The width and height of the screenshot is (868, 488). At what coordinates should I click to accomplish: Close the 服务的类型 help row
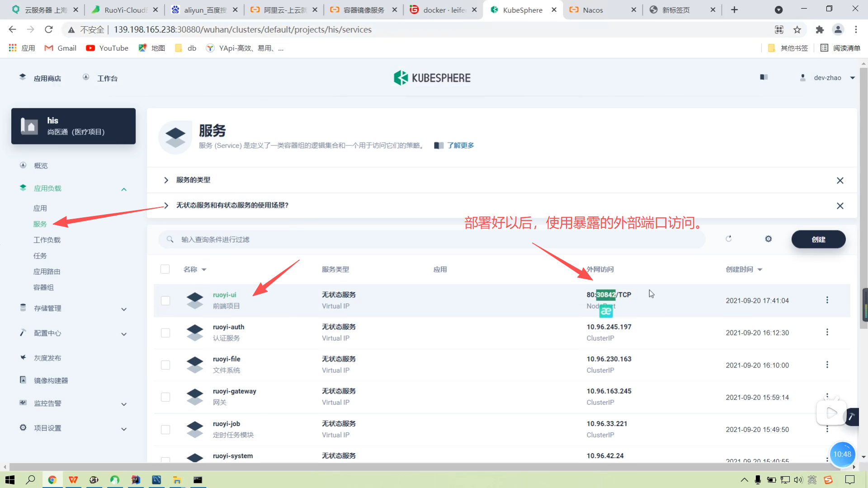(840, 180)
